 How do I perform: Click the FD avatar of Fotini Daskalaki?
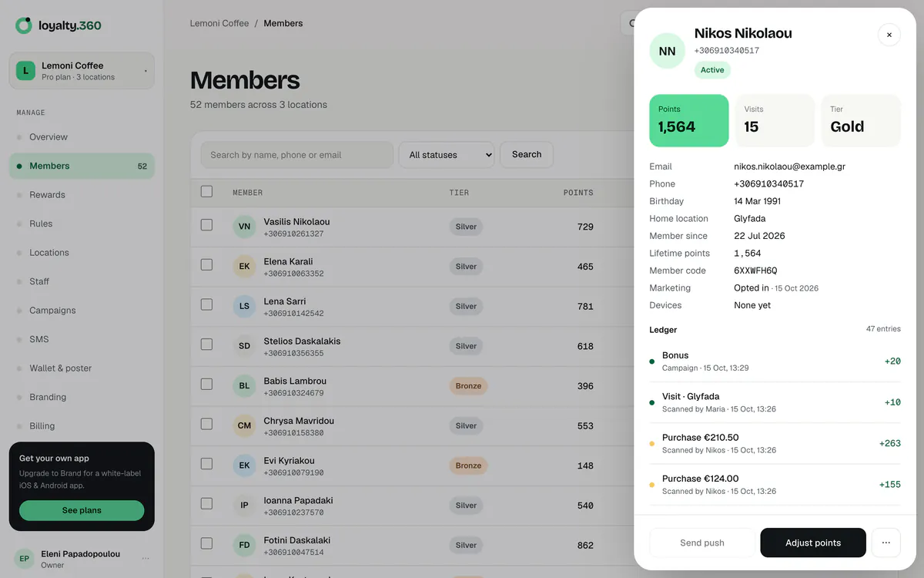point(244,545)
